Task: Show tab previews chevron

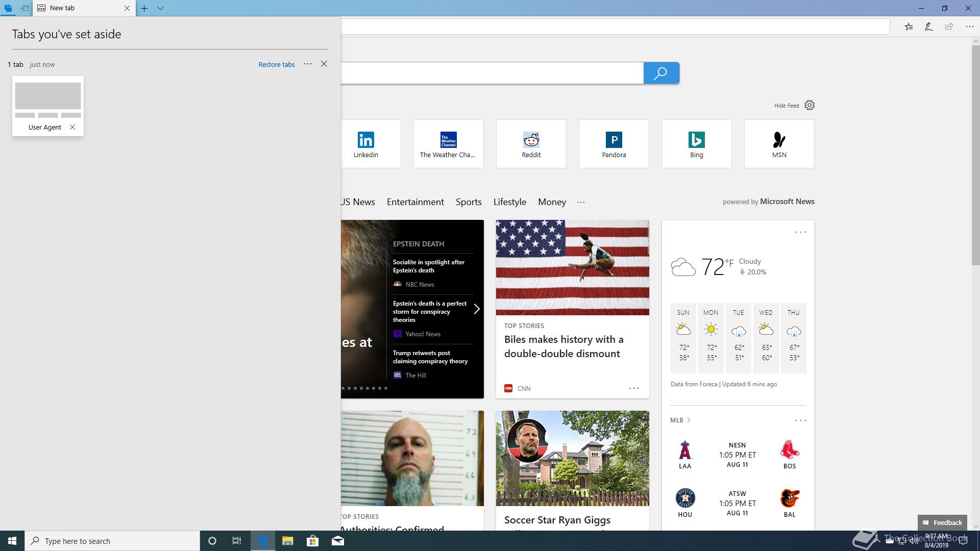Action: pyautogui.click(x=160, y=8)
